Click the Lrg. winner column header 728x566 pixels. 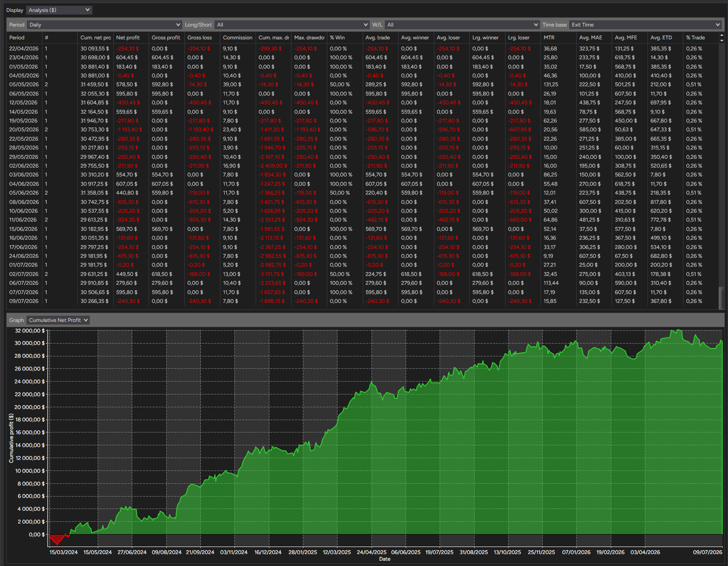(x=487, y=38)
